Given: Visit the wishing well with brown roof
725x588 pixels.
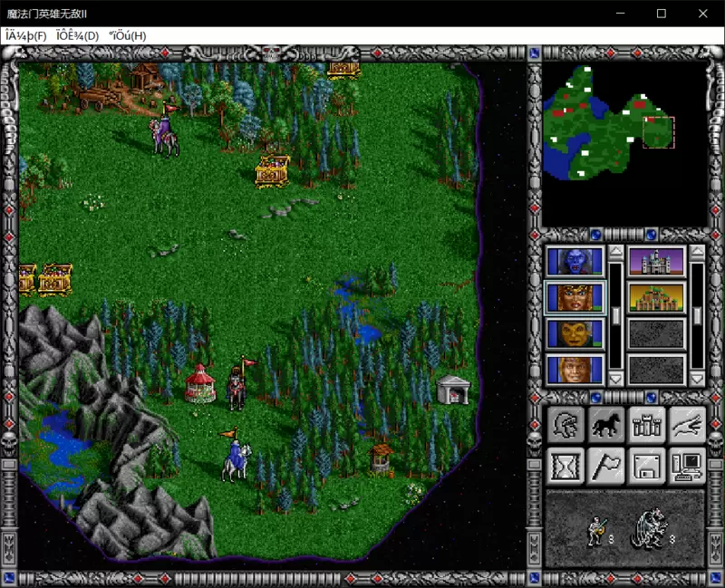Looking at the screenshot, I should point(381,460).
